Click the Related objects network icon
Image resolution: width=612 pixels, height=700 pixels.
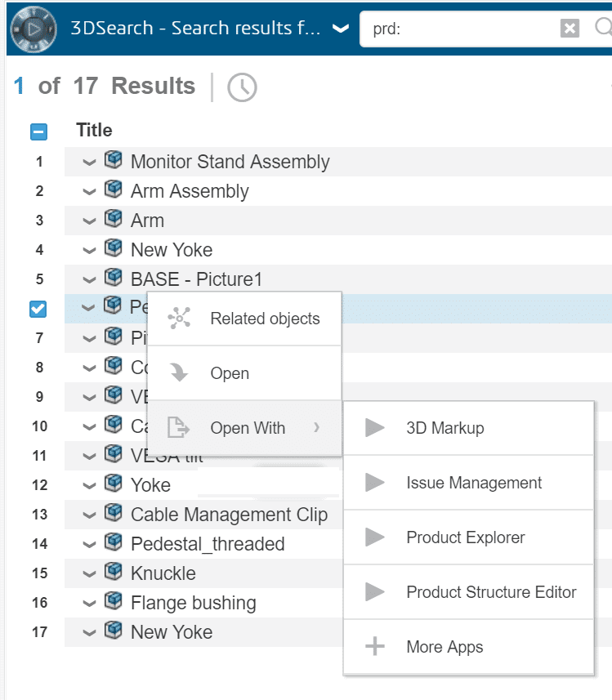179,319
